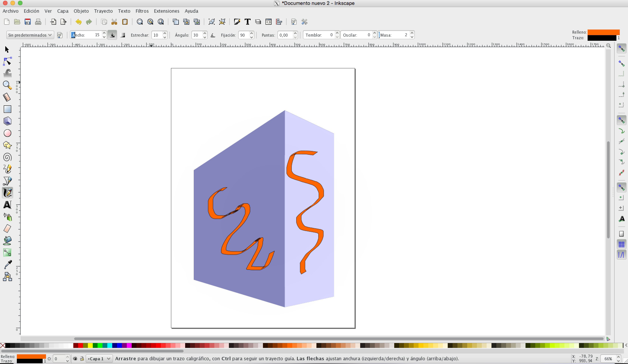Select the Calligraphy tool

coord(7,193)
